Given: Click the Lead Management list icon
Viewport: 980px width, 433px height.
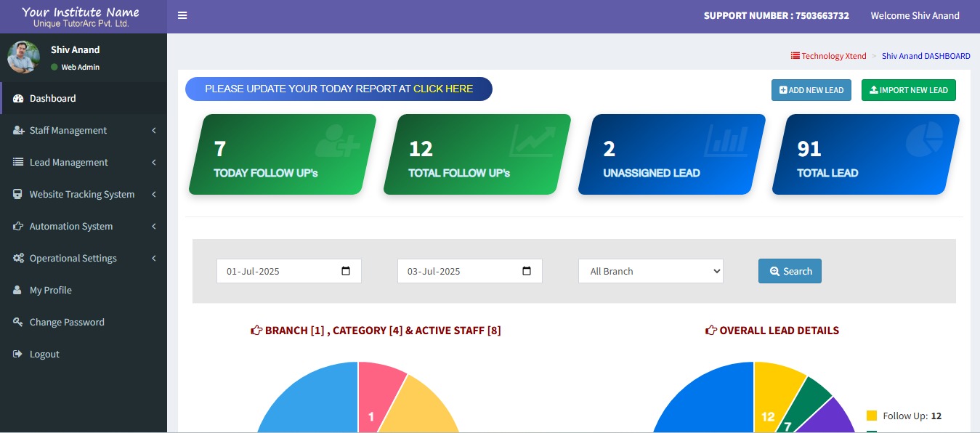Looking at the screenshot, I should click(x=18, y=163).
